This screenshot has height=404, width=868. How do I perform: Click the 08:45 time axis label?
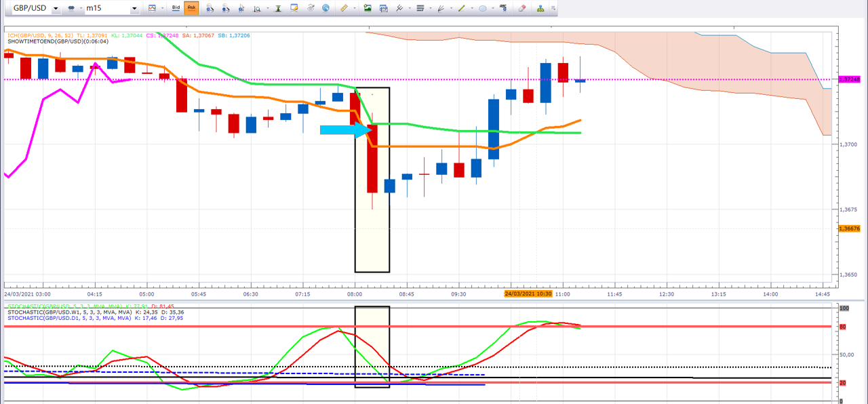(406, 294)
